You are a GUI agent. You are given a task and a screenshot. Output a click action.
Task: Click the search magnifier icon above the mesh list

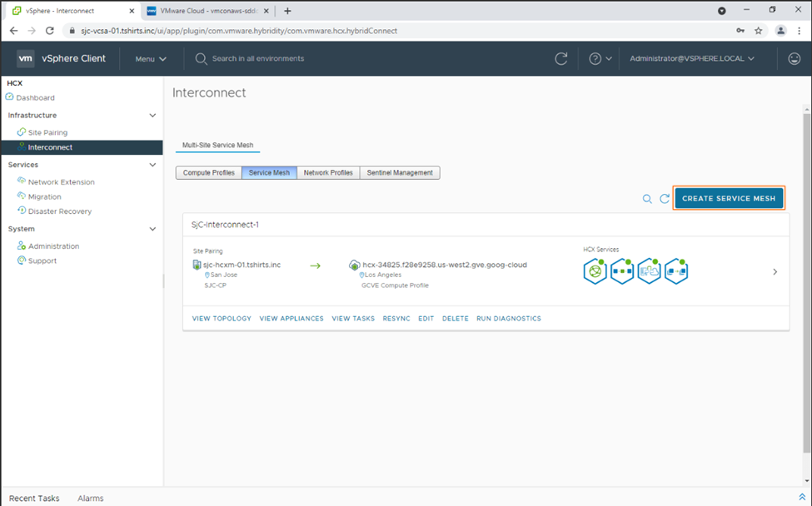(647, 199)
